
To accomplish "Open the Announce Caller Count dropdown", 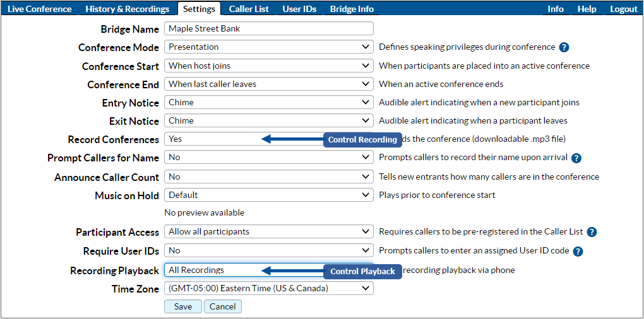I will coord(268,177).
